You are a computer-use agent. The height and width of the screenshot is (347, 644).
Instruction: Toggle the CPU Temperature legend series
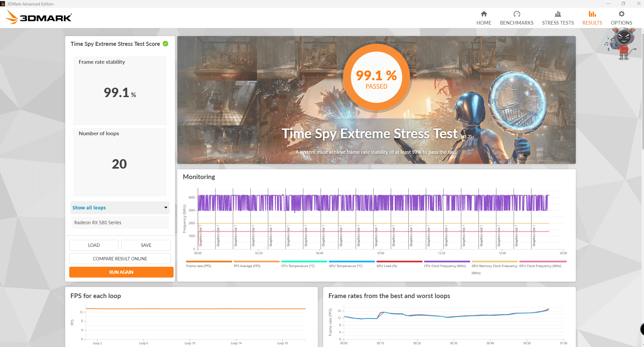(298, 266)
